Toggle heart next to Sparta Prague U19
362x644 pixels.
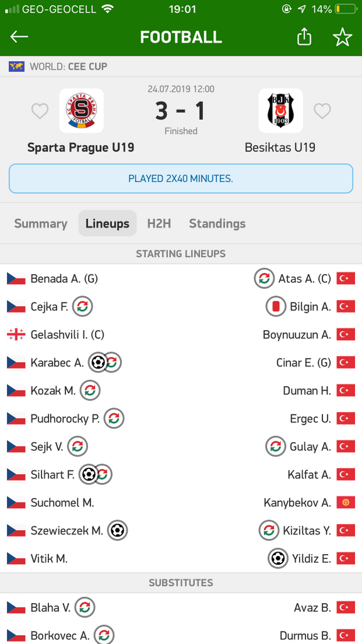pos(40,111)
